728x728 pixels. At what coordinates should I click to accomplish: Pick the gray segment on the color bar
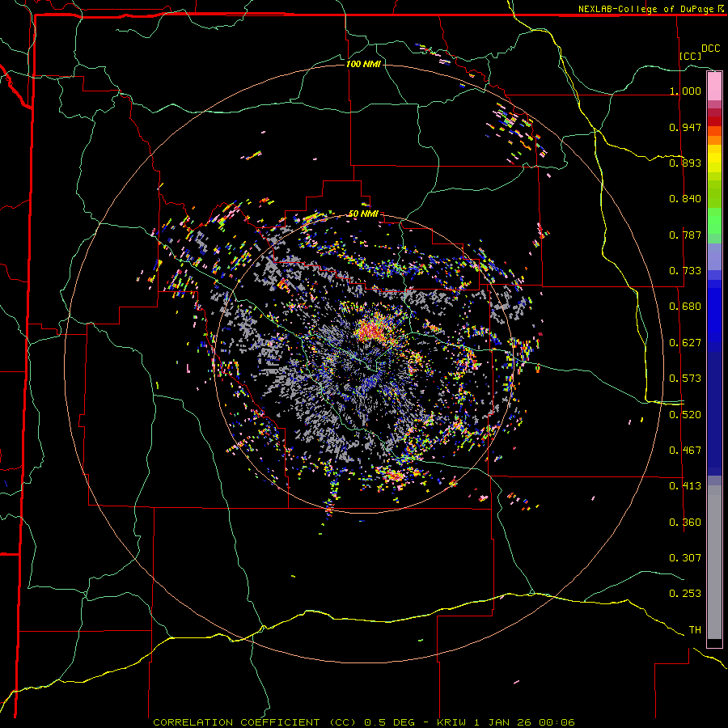coord(714,562)
